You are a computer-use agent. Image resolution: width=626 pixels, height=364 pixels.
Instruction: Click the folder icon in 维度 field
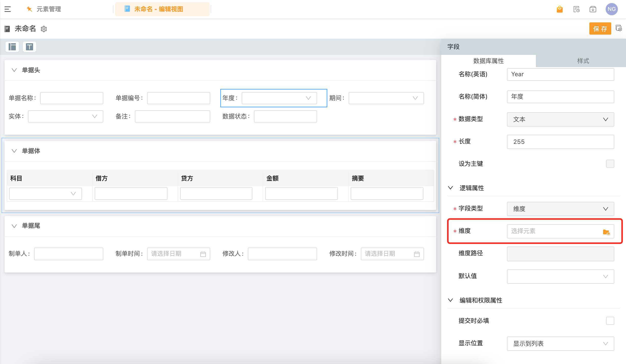[606, 232]
